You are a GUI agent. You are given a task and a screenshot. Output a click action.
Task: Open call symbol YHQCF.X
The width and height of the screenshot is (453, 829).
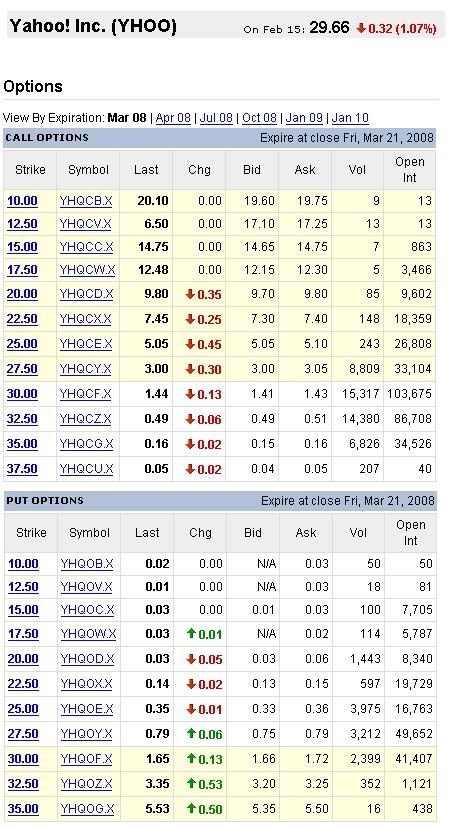click(86, 394)
